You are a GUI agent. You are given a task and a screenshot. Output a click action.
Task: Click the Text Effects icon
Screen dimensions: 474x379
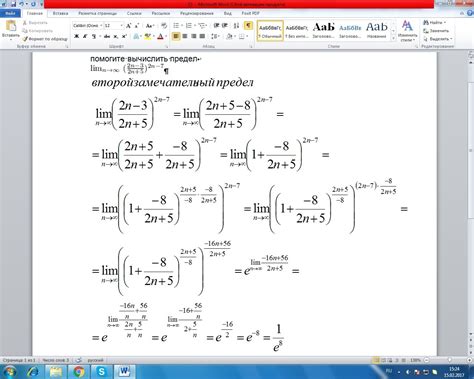coord(136,36)
